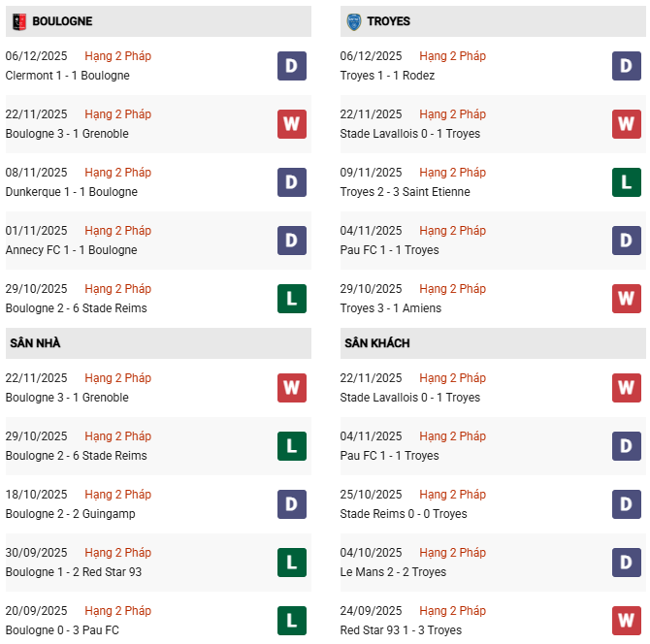Image resolution: width=650 pixels, height=644 pixels.
Task: Click the D badge for Troyes 1-1 Rodez
Action: [x=627, y=66]
